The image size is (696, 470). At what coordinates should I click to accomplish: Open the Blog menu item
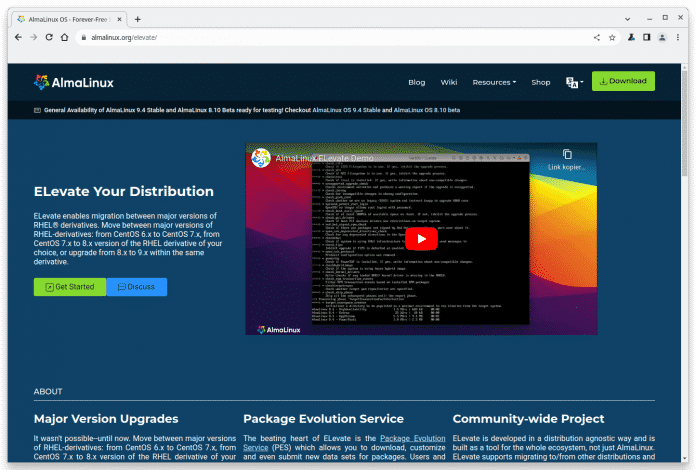click(x=417, y=82)
